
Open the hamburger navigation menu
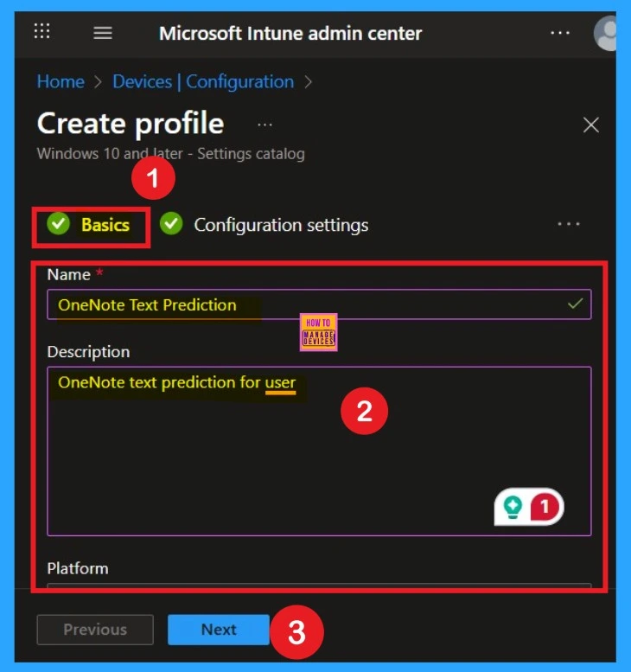103,33
